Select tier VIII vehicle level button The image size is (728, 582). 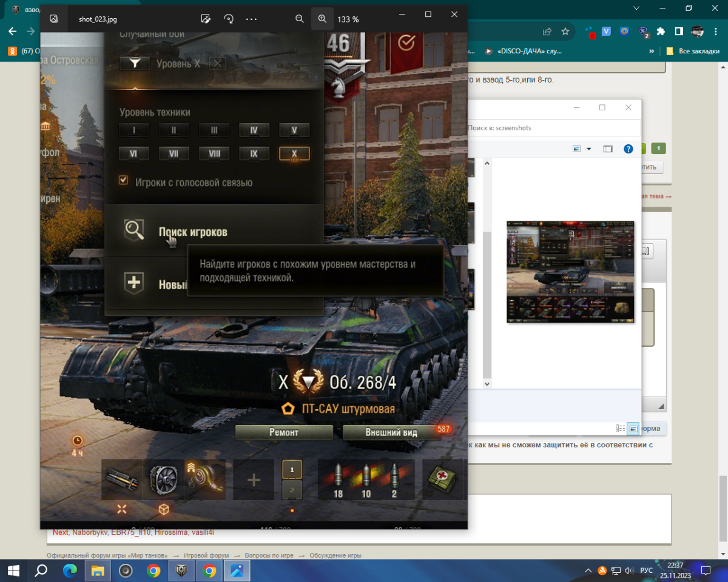click(214, 154)
